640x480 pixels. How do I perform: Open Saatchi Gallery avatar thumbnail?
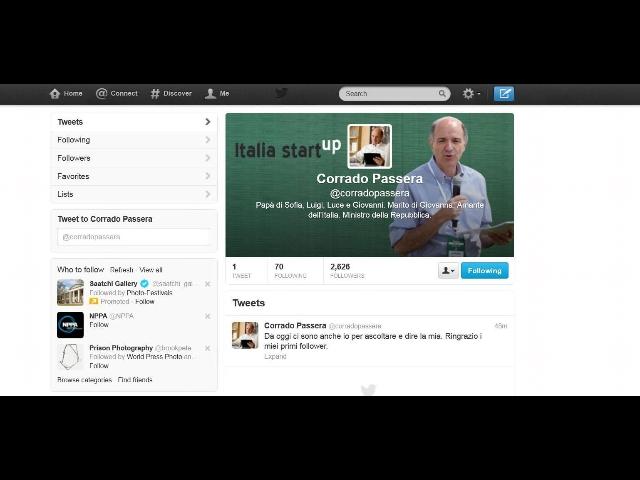70,292
